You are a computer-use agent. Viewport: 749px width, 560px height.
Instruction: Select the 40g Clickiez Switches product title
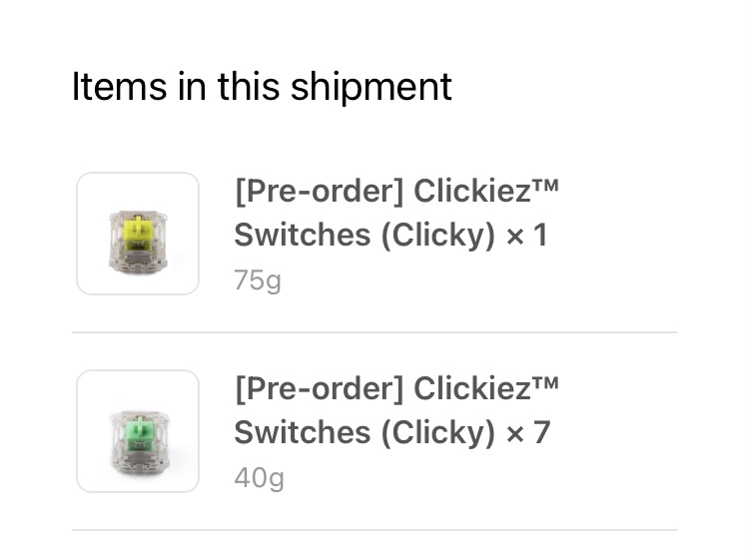pos(396,410)
